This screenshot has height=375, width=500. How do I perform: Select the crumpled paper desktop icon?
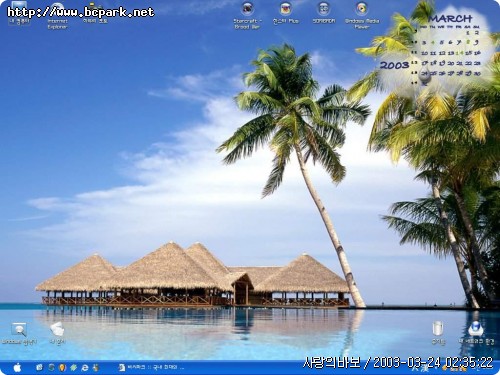click(x=57, y=333)
